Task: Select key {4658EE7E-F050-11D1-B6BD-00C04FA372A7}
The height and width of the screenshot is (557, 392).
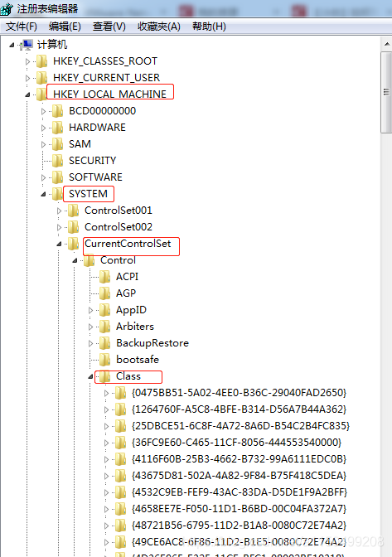Action: (239, 509)
